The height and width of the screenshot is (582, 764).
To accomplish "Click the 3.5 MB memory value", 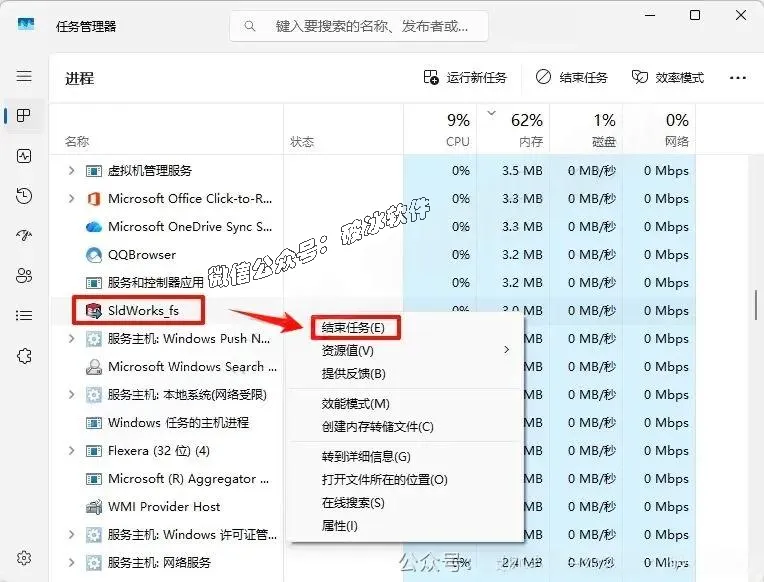I will 522,171.
